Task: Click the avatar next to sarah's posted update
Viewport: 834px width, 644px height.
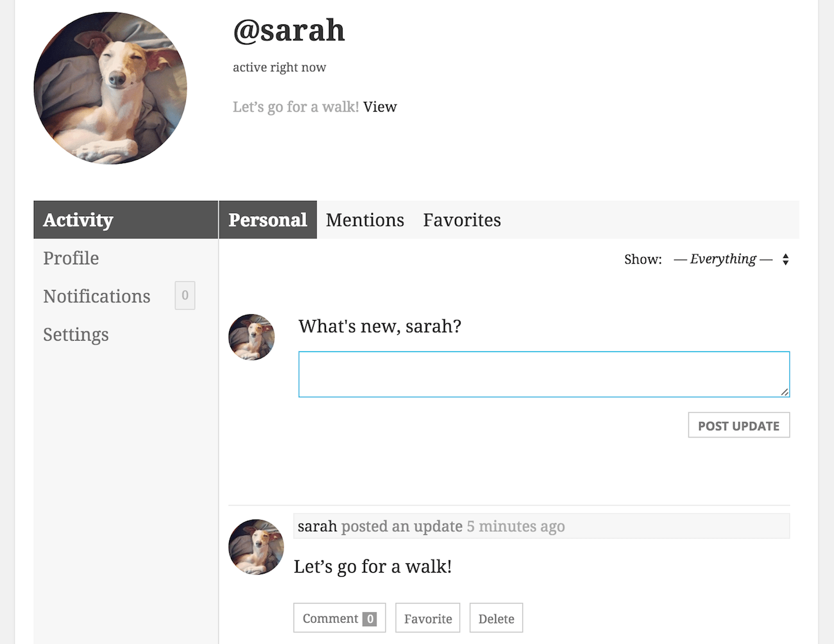Action: click(x=256, y=547)
